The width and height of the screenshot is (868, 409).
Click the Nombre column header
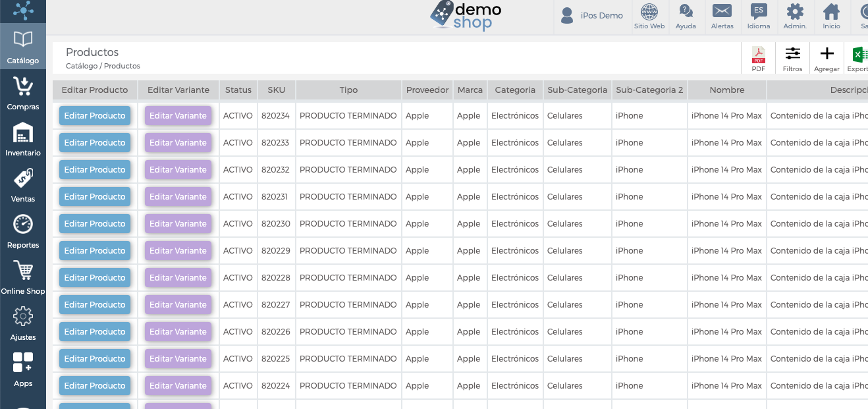727,90
